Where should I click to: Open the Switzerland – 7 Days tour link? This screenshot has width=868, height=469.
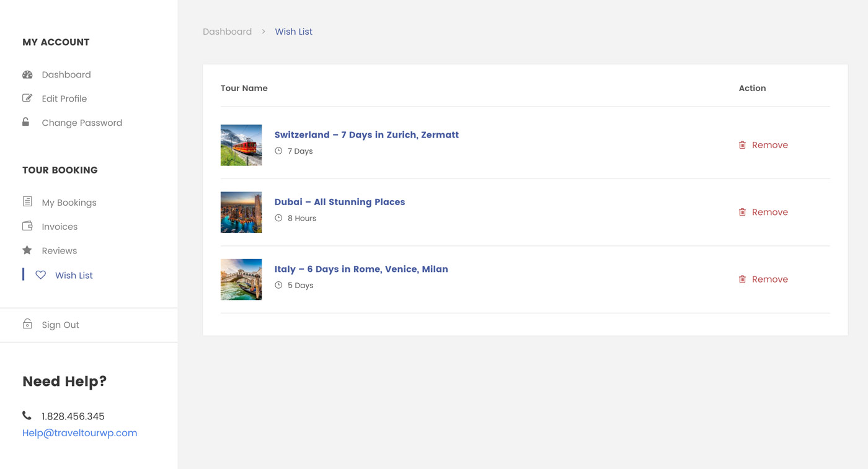click(366, 135)
